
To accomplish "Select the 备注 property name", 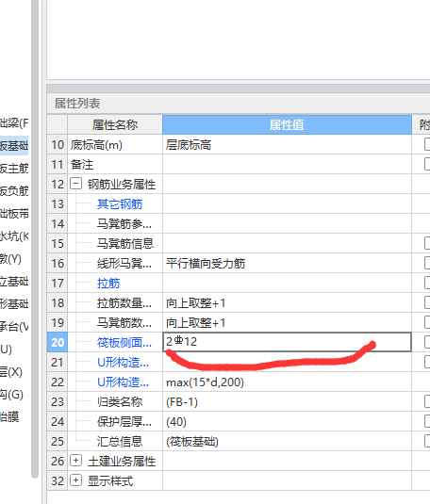I will point(82,165).
